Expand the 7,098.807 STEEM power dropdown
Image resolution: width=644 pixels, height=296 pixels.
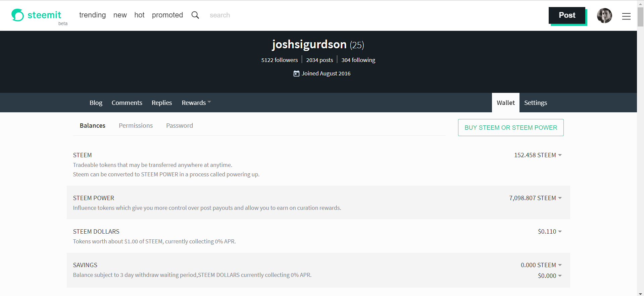pyautogui.click(x=536, y=198)
